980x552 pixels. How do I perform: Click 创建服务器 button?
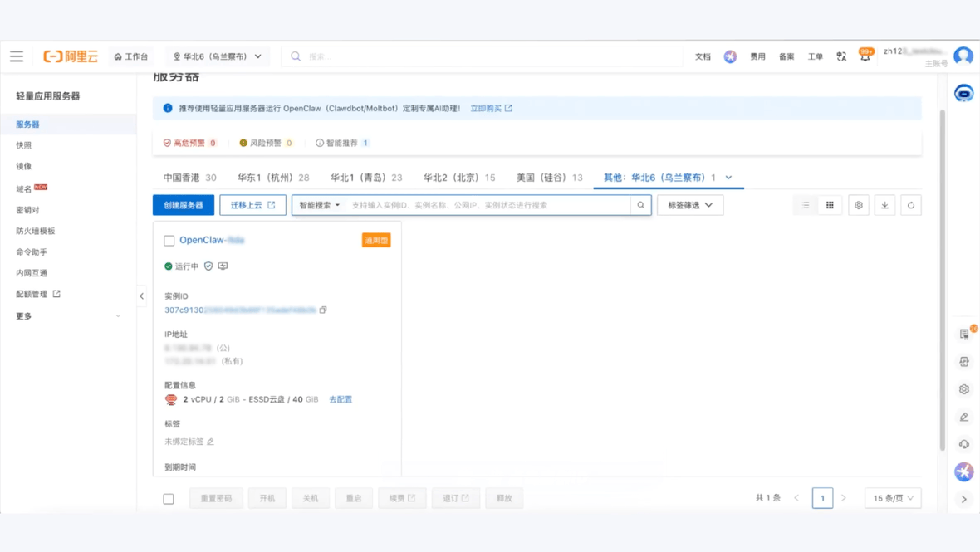pyautogui.click(x=183, y=205)
